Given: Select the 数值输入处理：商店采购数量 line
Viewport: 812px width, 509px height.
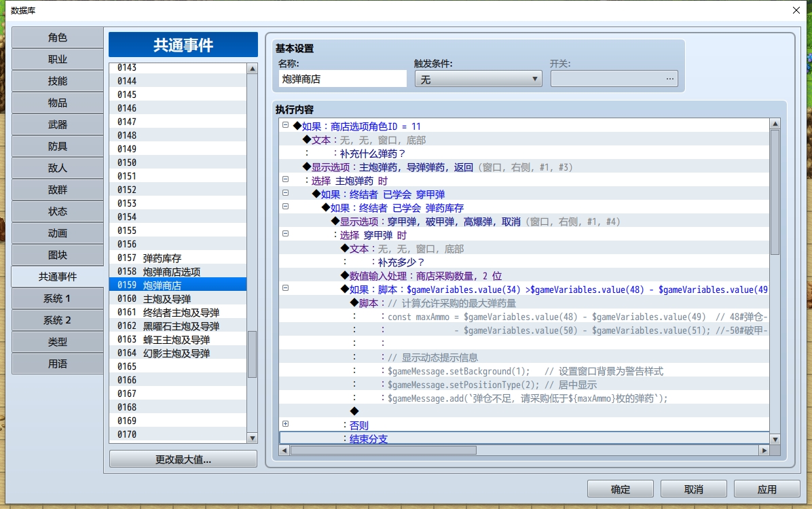Looking at the screenshot, I should 523,277.
